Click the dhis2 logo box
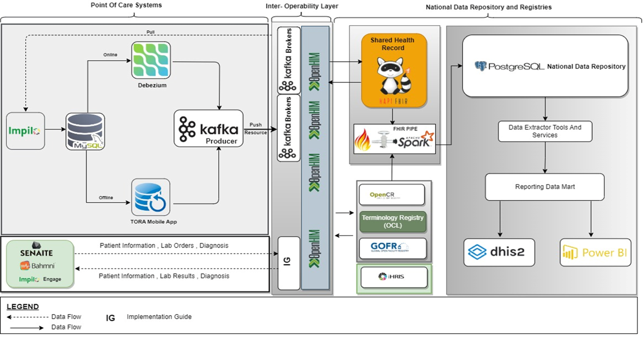Screen dimensions: 644x343 [499, 253]
